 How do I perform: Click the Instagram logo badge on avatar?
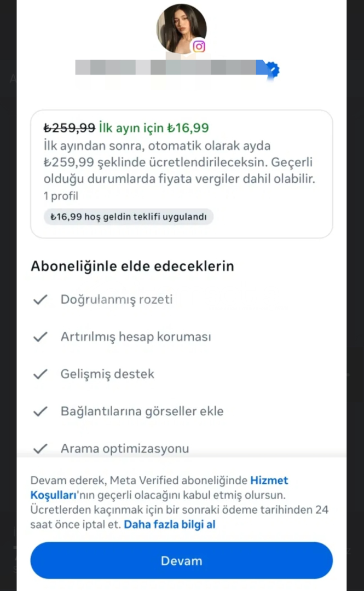click(x=199, y=47)
